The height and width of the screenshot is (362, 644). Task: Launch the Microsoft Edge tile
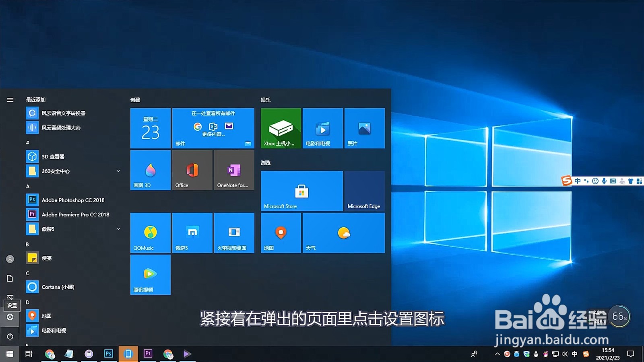[365, 191]
